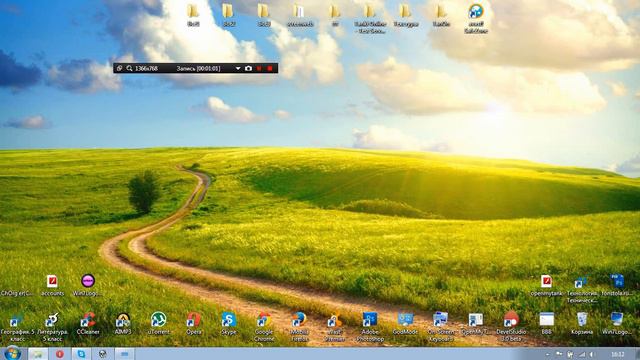This screenshot has height=360, width=640.
Task: Click the skull icon on the taskbar
Action: pyautogui.click(x=102, y=354)
